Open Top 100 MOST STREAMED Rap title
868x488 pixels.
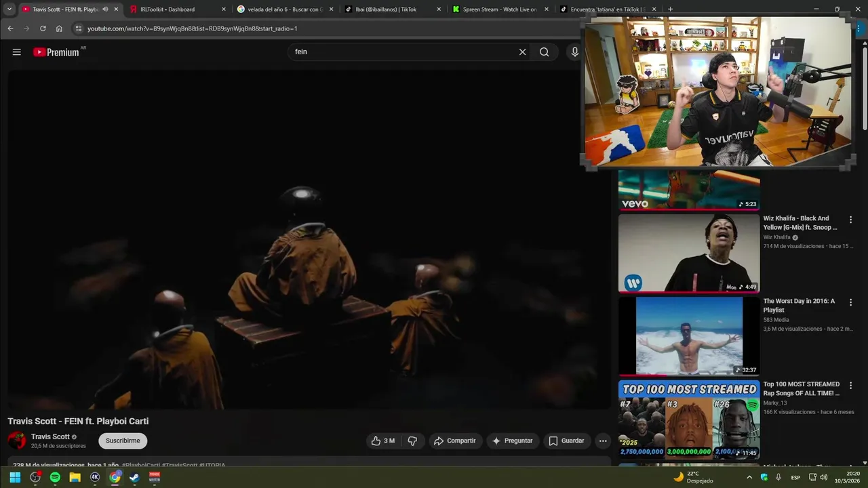[802, 388]
